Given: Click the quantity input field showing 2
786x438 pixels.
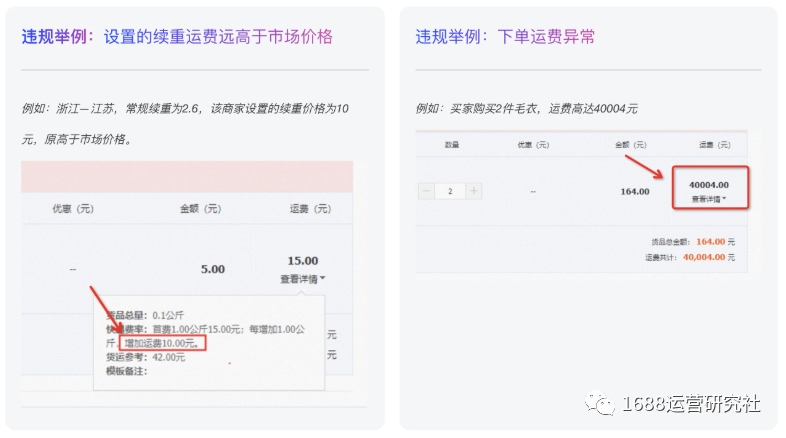Looking at the screenshot, I should click(x=450, y=191).
